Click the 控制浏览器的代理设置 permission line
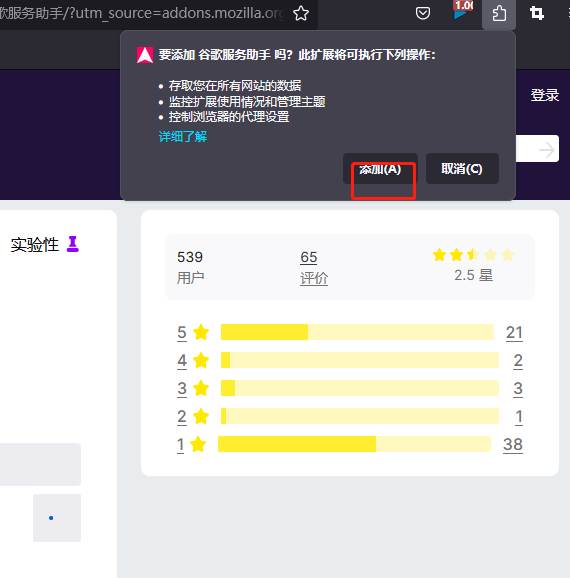Image resolution: width=570 pixels, height=578 pixels. point(229,117)
